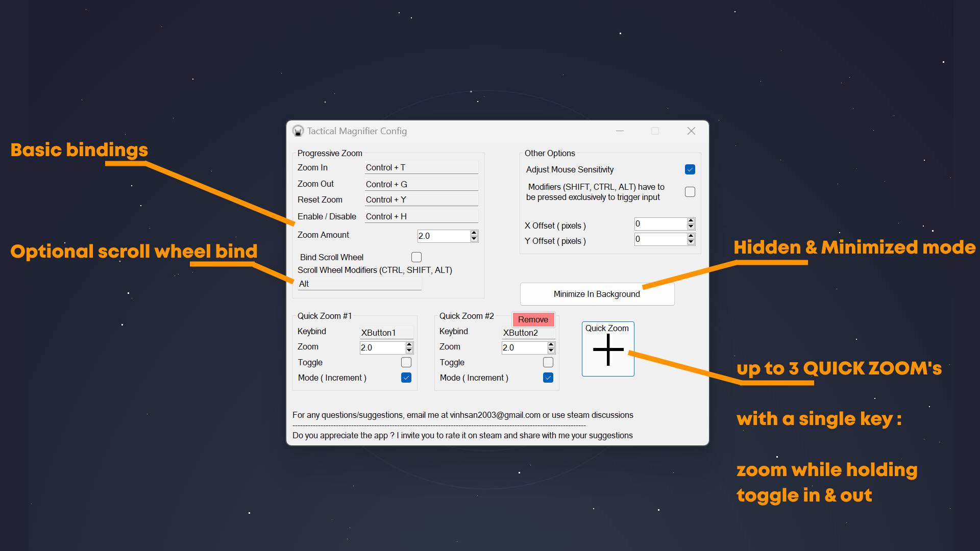Click Minimize In Background button
Viewport: 980px width, 551px height.
(x=597, y=294)
